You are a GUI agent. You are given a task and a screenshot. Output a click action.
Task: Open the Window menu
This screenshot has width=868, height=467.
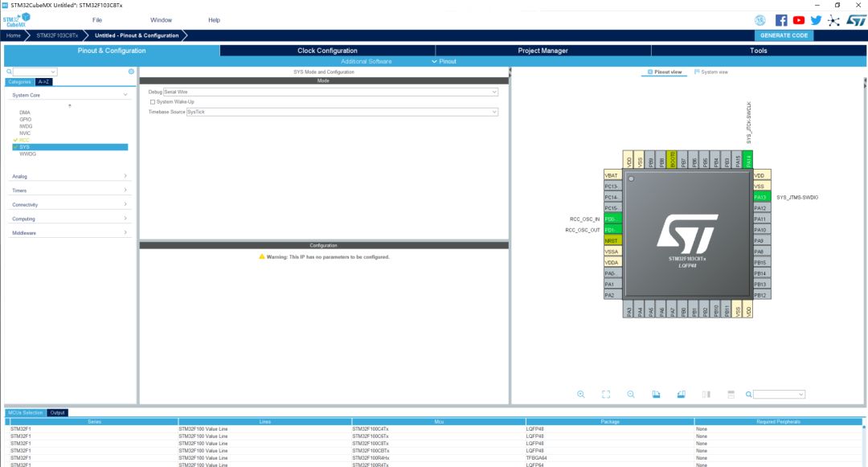pos(161,20)
